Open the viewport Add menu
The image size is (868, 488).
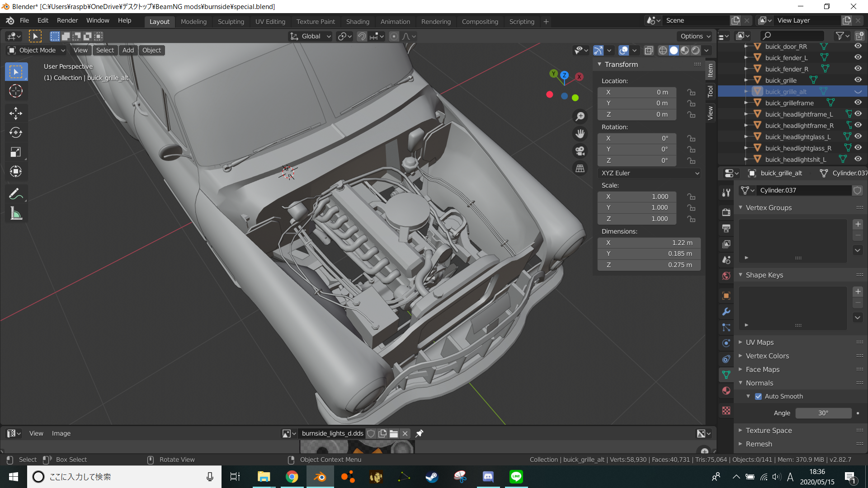point(128,50)
